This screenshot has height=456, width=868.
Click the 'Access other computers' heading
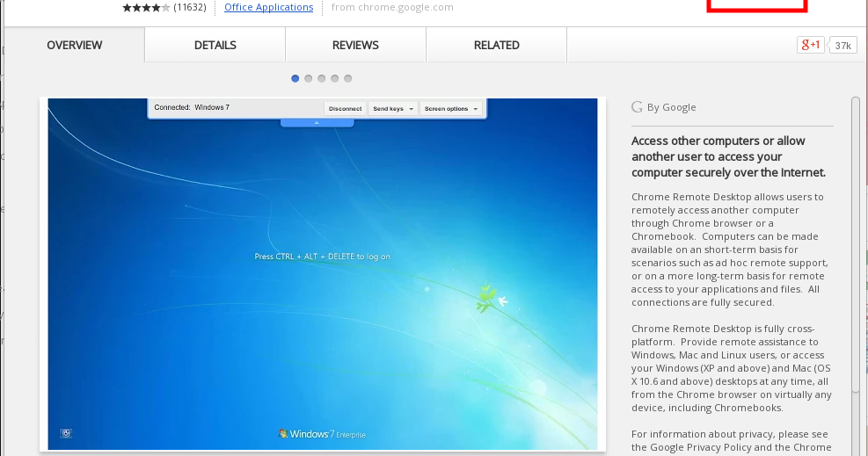pos(728,156)
